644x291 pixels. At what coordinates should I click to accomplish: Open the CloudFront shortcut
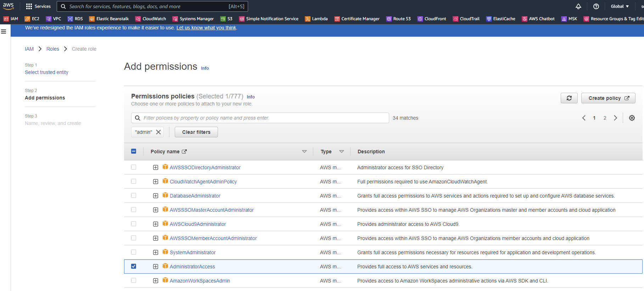pyautogui.click(x=432, y=19)
